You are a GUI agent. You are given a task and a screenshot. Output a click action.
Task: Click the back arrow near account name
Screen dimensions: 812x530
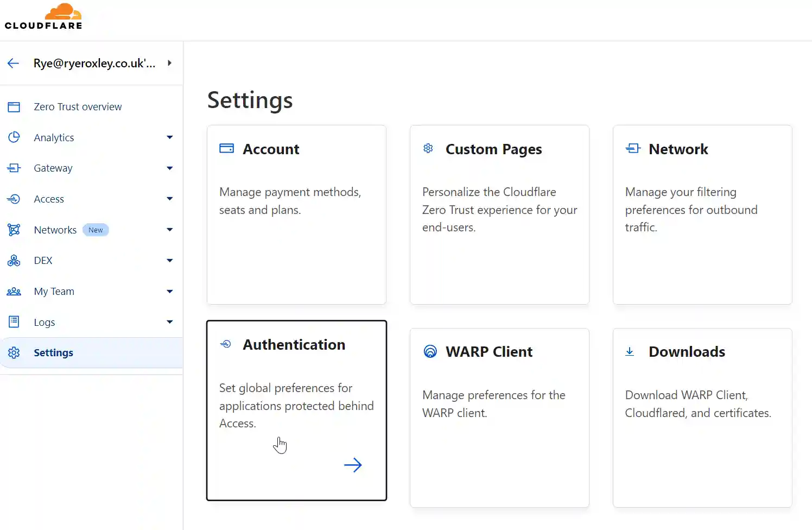tap(13, 63)
